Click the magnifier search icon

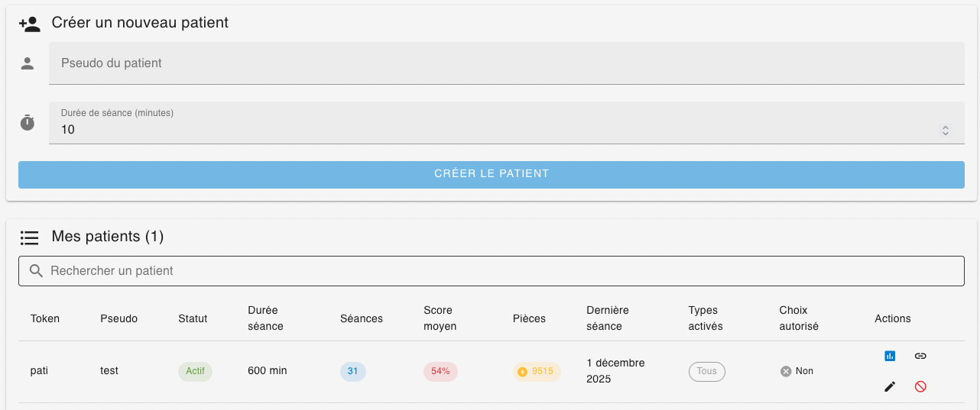(35, 271)
